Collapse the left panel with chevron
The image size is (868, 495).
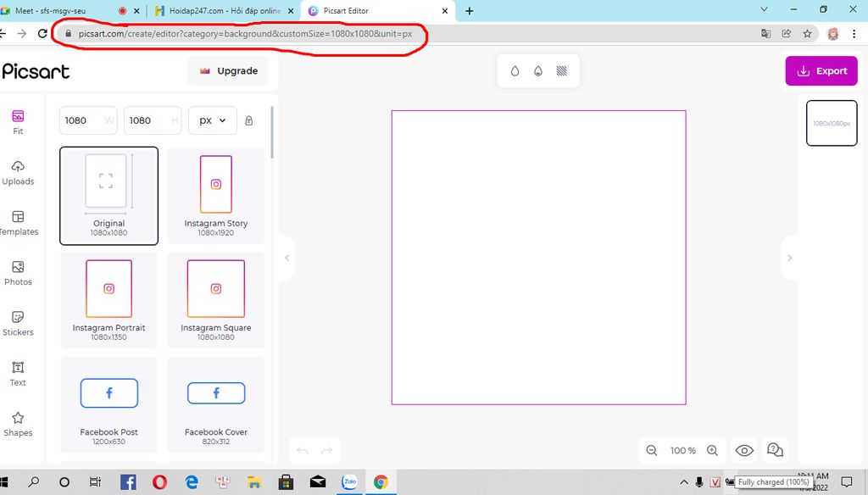click(287, 258)
